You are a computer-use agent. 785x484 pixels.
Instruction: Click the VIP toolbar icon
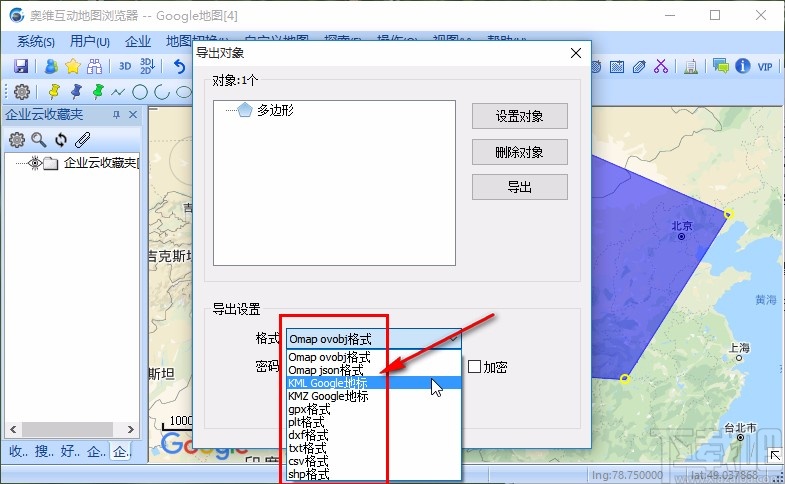764,67
